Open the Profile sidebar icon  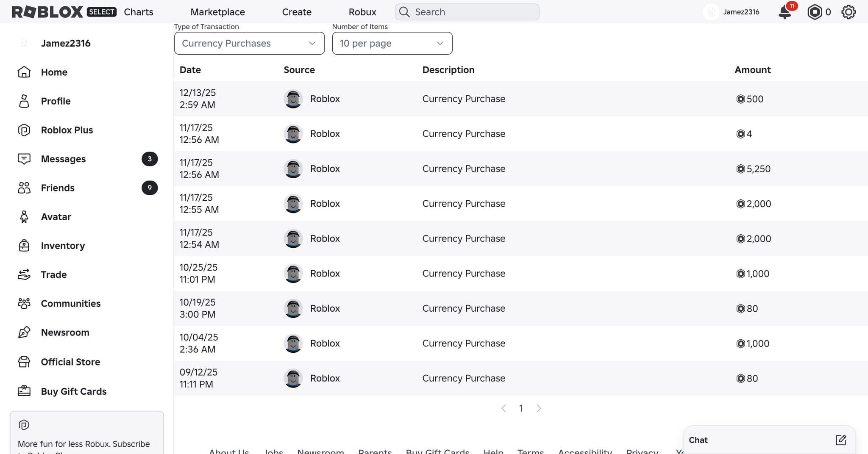pos(24,101)
